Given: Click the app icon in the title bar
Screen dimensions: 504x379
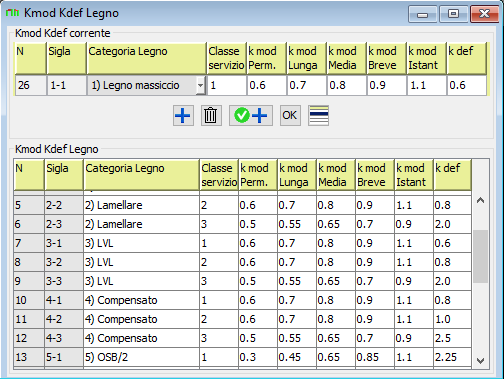Looking at the screenshot, I should coord(13,13).
